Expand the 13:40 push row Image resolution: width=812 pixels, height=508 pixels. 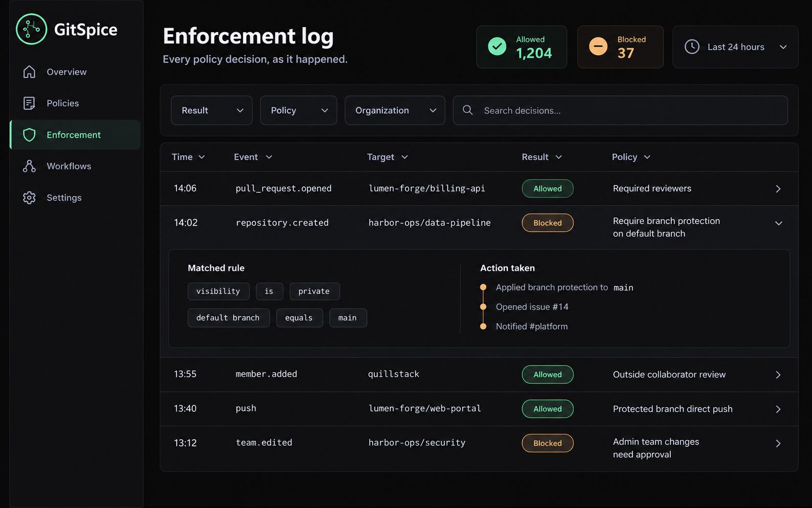coord(778,409)
